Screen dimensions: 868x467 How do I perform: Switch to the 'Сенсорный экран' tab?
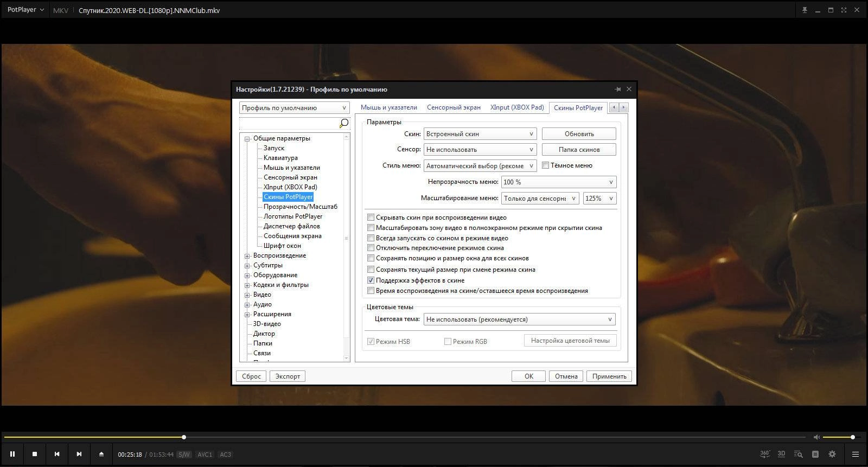[454, 107]
